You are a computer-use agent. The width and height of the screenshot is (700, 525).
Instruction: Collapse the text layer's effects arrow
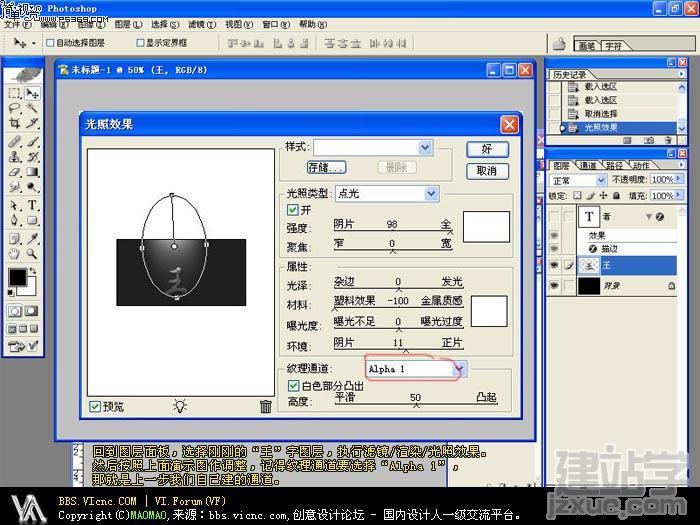(x=649, y=217)
